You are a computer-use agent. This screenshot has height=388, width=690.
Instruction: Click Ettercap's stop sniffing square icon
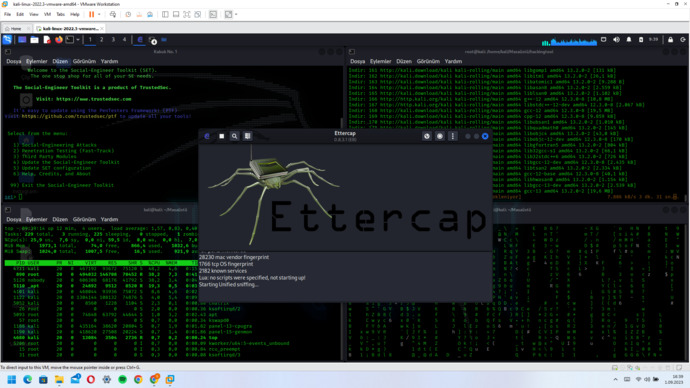tap(221, 136)
